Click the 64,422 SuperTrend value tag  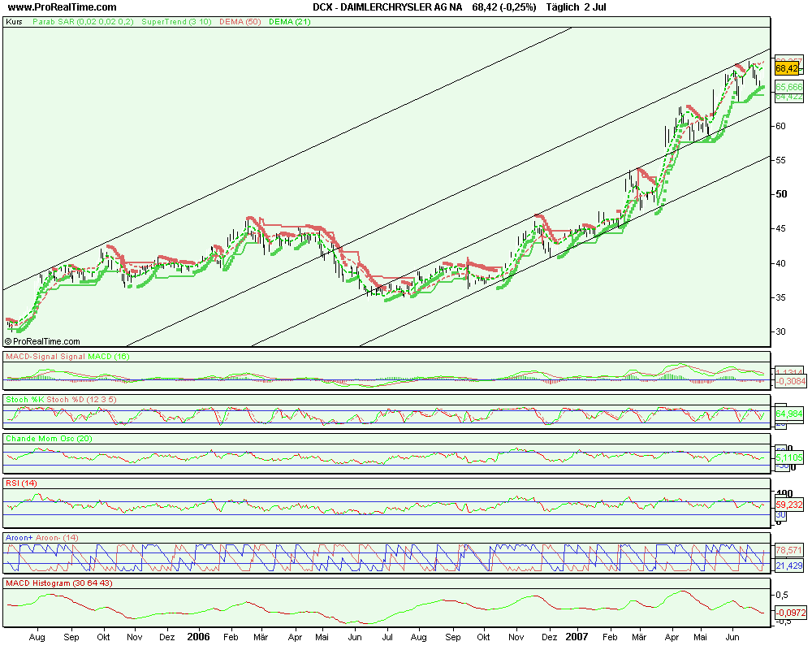tap(788, 97)
